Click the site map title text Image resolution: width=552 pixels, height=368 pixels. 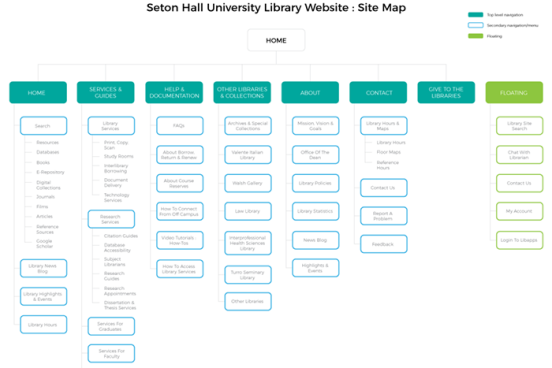(x=276, y=7)
